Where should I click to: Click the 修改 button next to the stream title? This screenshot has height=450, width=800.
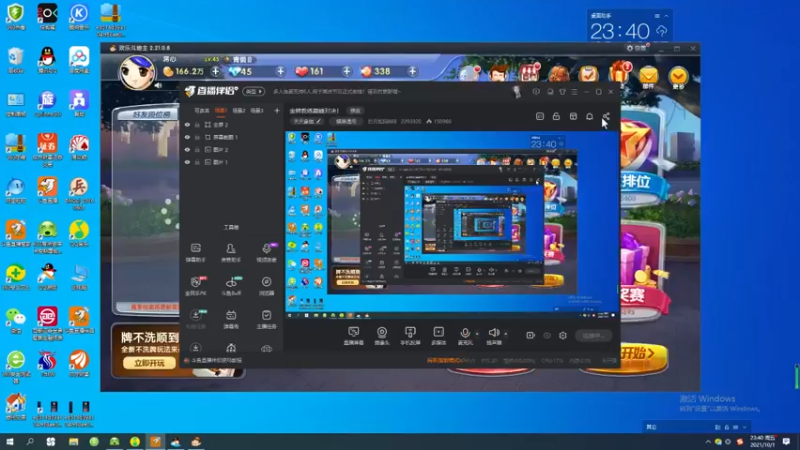click(355, 111)
